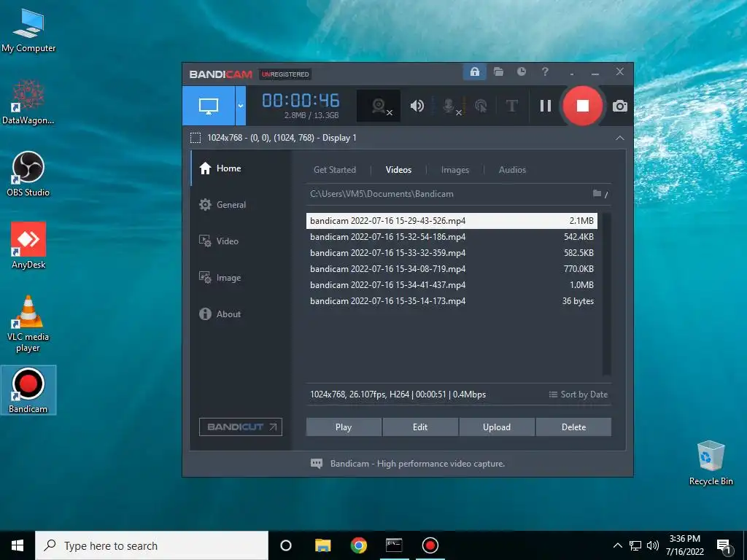Click the status bar message speech icon
Viewport: 747px width, 560px height.
(317, 464)
